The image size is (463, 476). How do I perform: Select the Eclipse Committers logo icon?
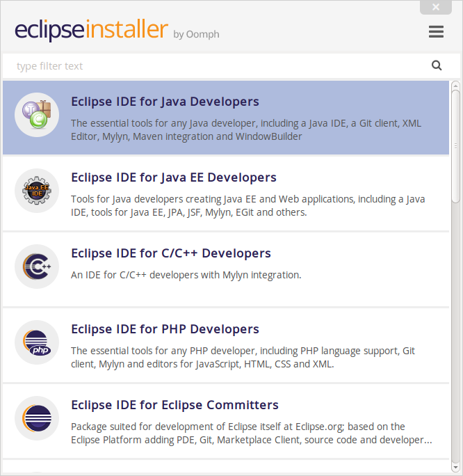coord(37,418)
